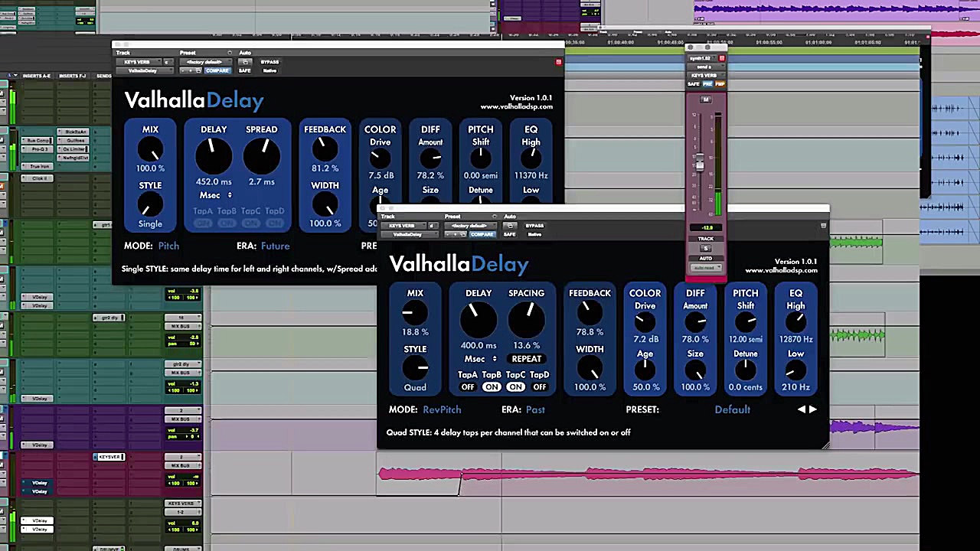Screen dimensions: 980x551
Task: Click COMPARE in front ValhallaDelay header
Action: 482,234
